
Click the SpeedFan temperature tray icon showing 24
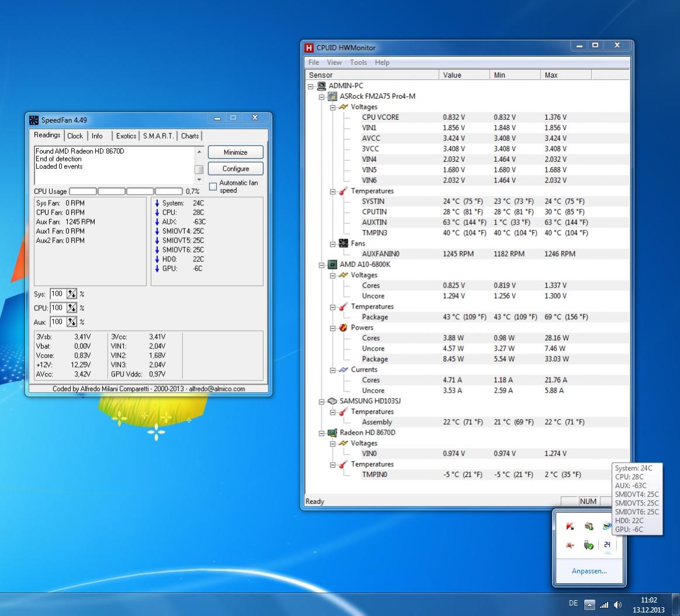point(607,545)
